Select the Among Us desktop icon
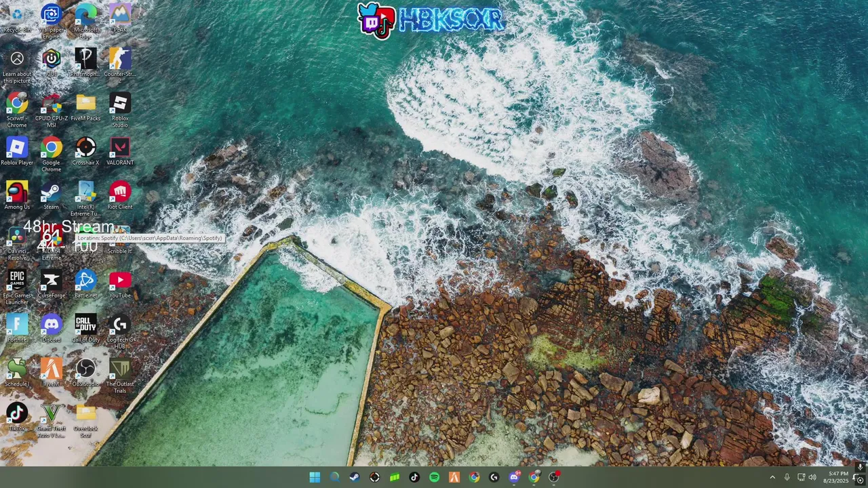Image resolution: width=868 pixels, height=488 pixels. 17,195
